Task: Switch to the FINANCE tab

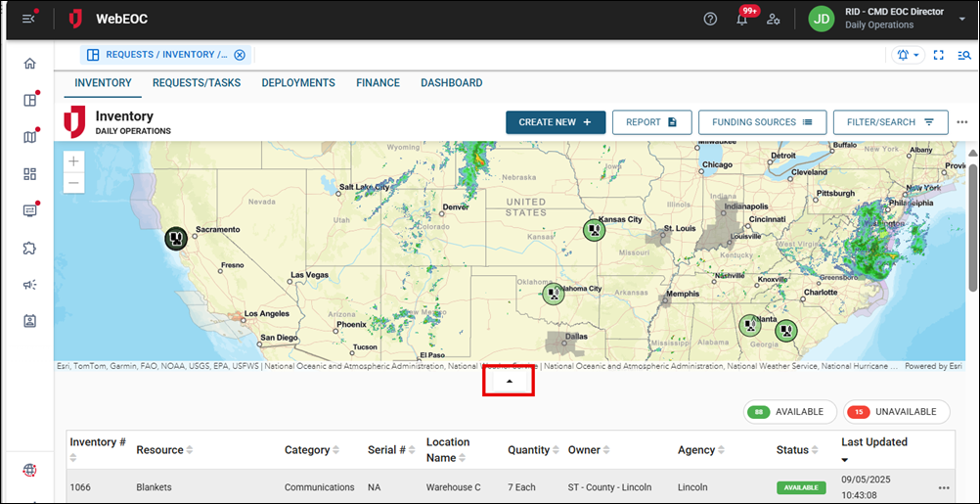Action: [x=379, y=82]
